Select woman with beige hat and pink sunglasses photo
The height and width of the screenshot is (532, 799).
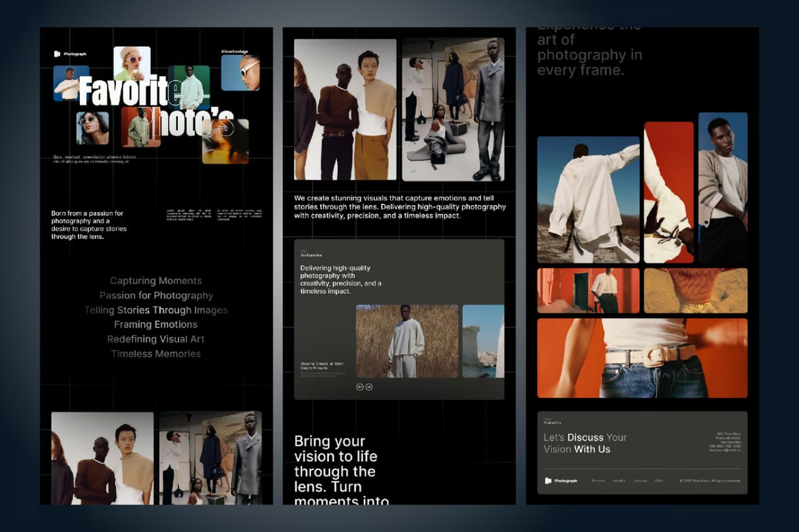[132, 63]
